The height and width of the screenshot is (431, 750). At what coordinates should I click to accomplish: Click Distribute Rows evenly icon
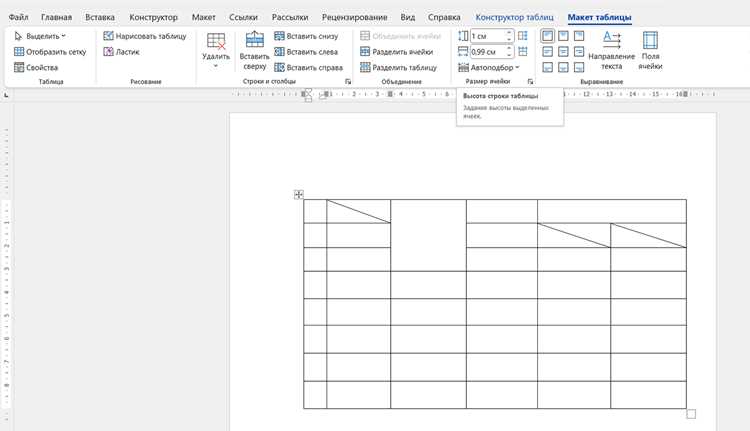(523, 36)
